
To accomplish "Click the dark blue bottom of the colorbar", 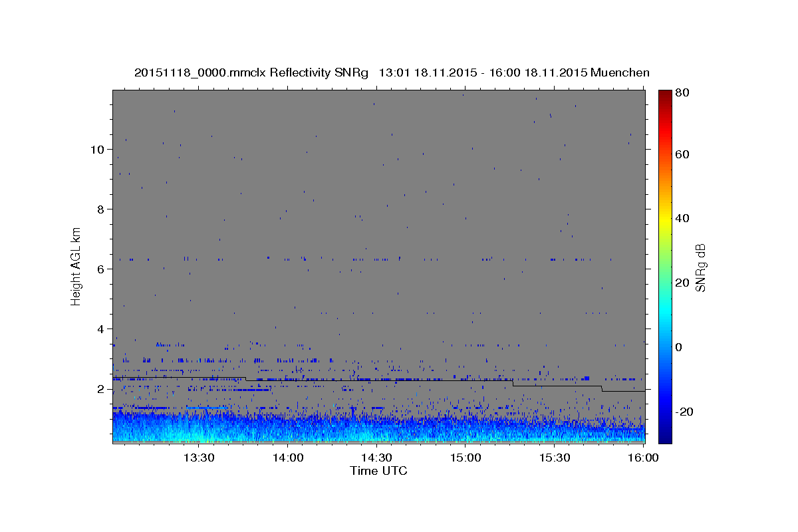I will click(x=665, y=438).
